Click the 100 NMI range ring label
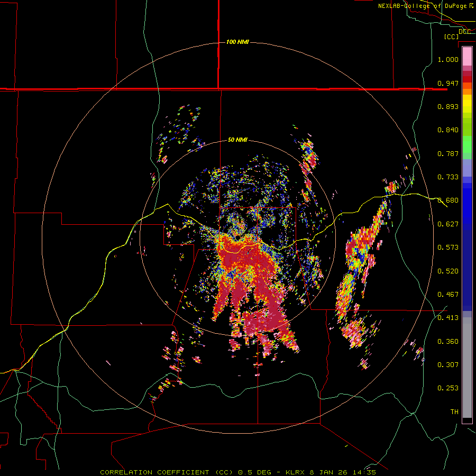 pos(237,42)
